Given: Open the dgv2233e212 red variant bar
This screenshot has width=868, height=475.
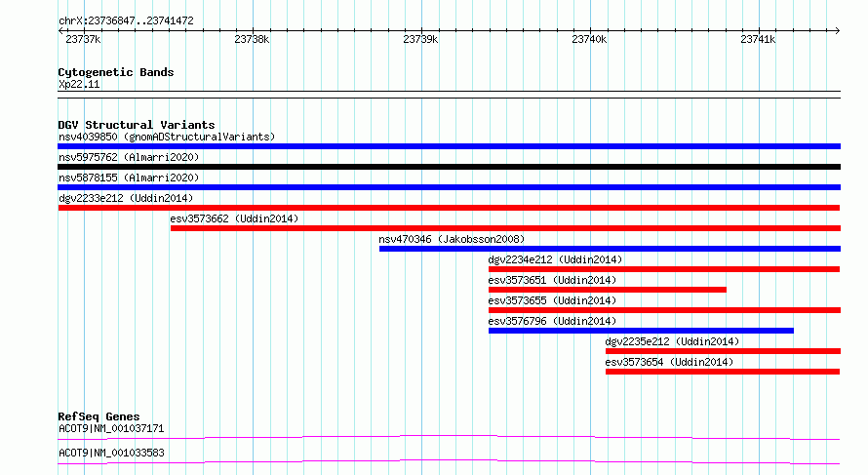Looking at the screenshot, I should (x=449, y=208).
